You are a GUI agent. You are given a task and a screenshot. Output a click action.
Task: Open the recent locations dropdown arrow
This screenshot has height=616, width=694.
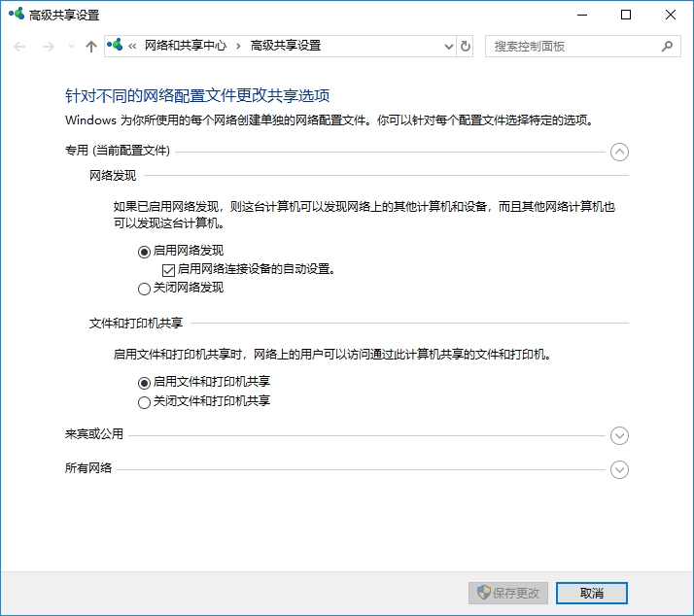pyautogui.click(x=71, y=47)
